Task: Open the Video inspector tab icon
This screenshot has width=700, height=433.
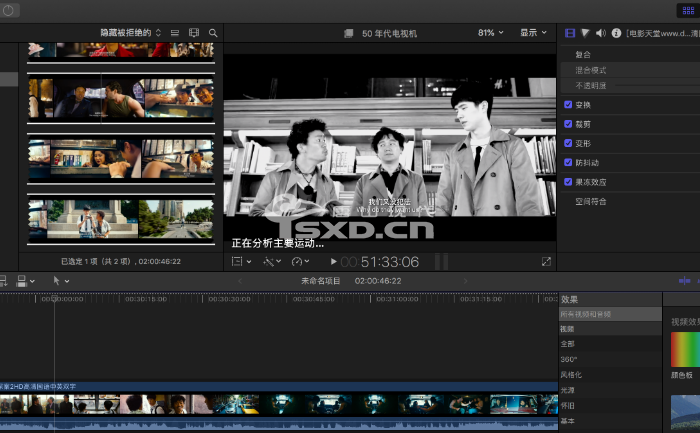Action: click(x=570, y=33)
